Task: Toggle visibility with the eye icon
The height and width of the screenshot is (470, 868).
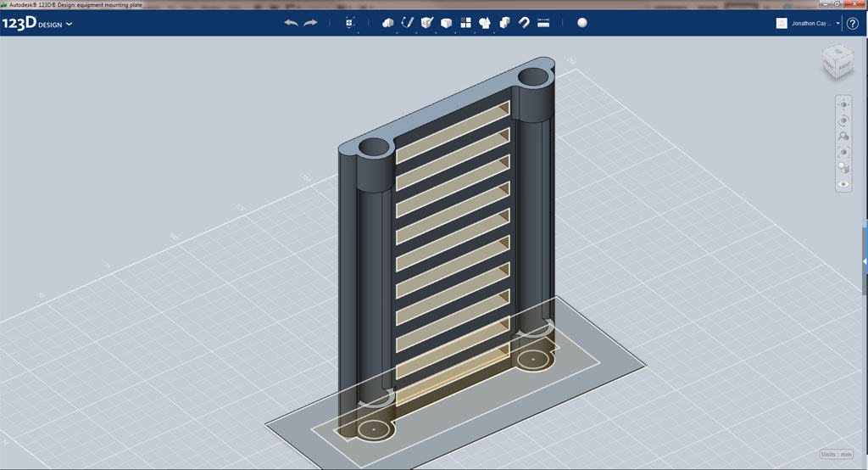Action: coord(843,184)
